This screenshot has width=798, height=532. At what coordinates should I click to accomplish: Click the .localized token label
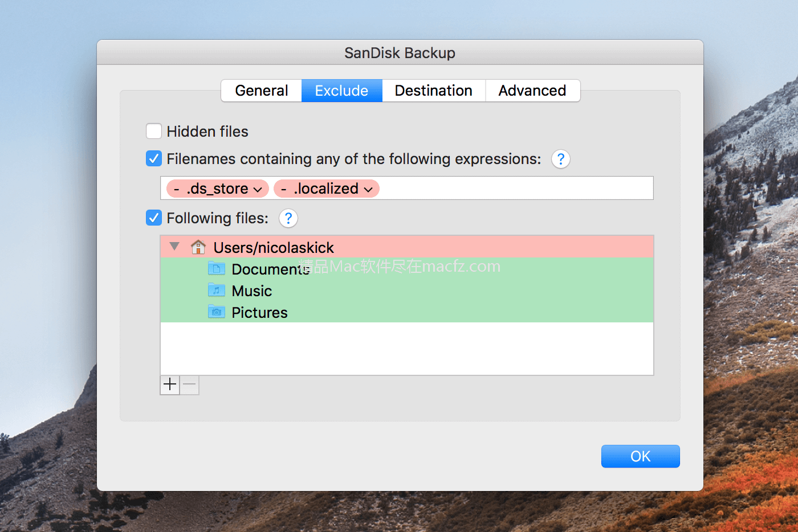(x=326, y=189)
